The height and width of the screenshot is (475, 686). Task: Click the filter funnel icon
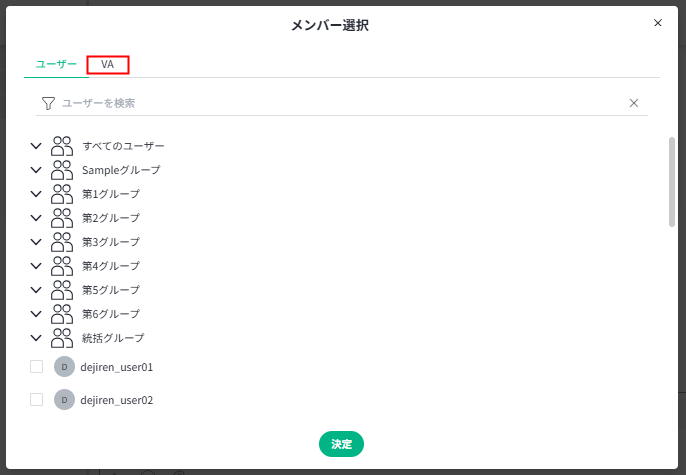pyautogui.click(x=48, y=103)
